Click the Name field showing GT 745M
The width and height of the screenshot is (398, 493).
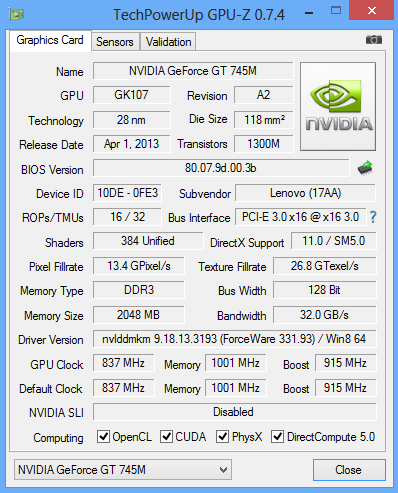193,71
